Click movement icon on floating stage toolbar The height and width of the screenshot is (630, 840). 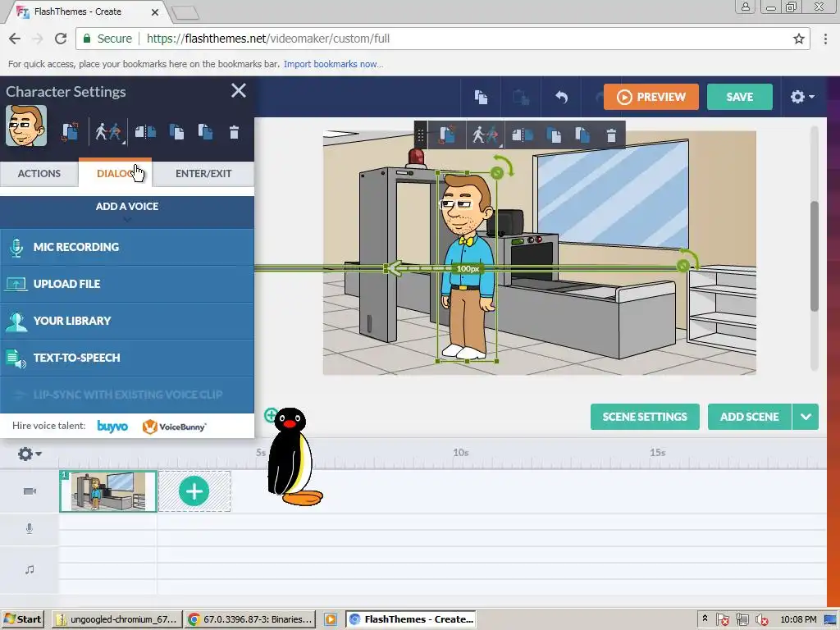pos(486,135)
